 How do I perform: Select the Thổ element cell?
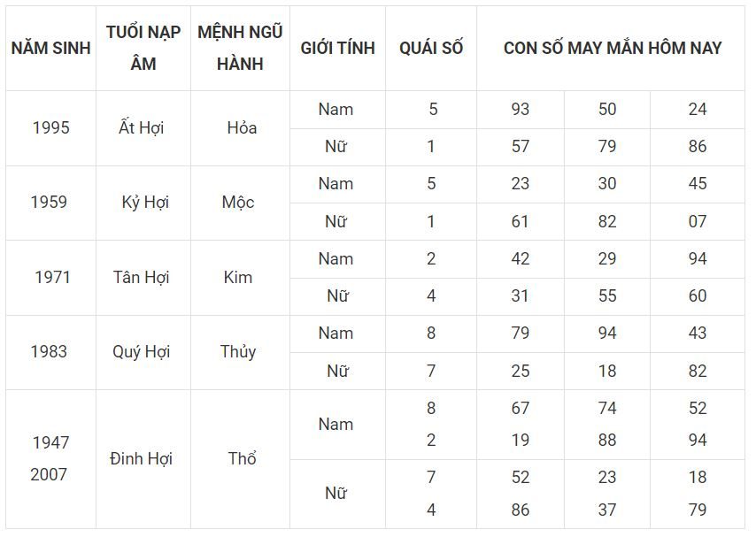242,458
